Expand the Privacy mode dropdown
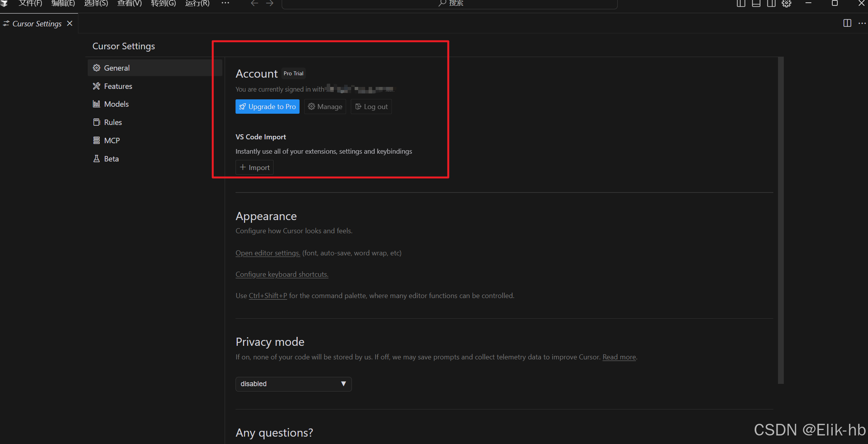The image size is (868, 444). tap(293, 384)
